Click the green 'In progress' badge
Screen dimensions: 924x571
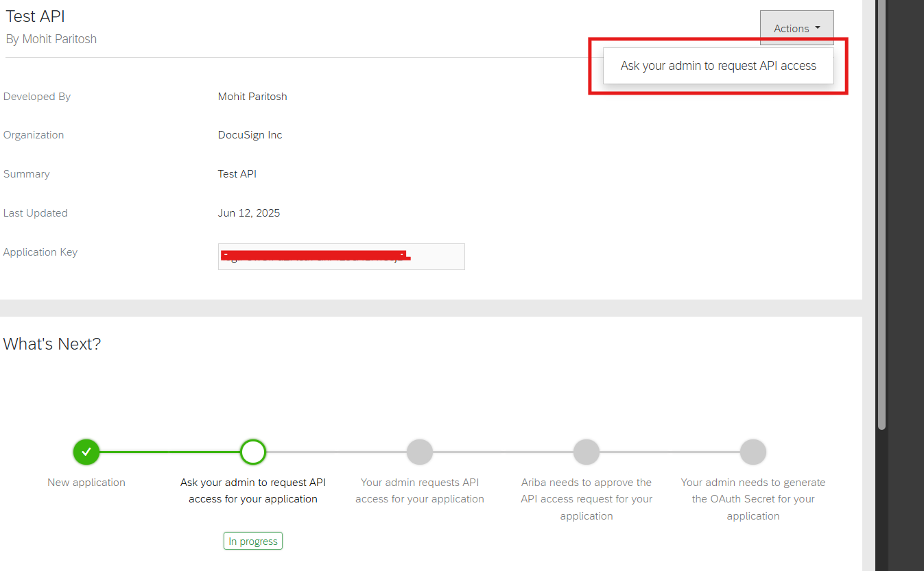click(253, 541)
